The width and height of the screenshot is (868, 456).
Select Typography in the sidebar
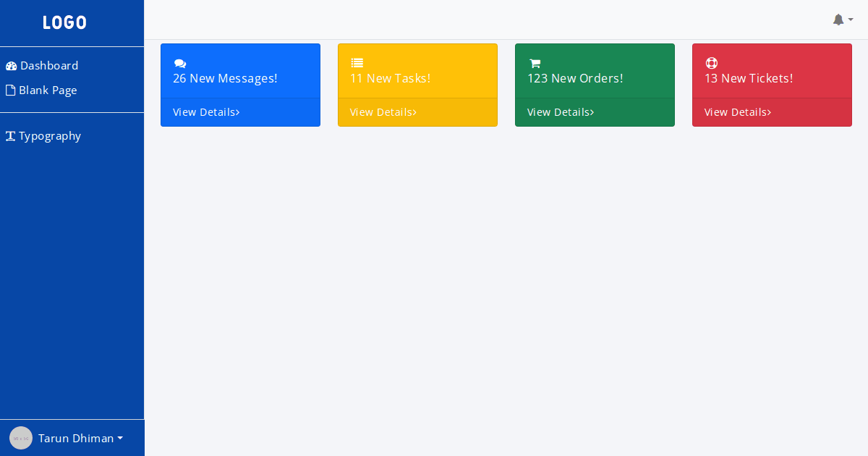click(x=49, y=136)
